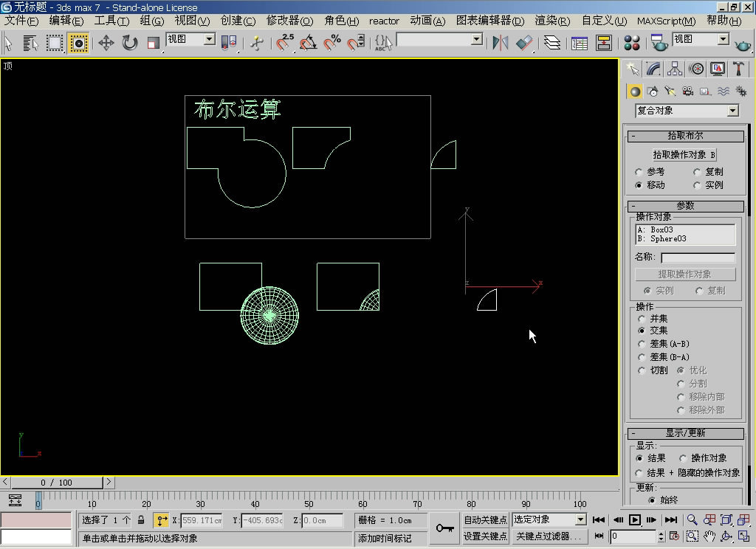This screenshot has width=756, height=549.
Task: Open Curve Editor icon
Action: click(x=579, y=43)
